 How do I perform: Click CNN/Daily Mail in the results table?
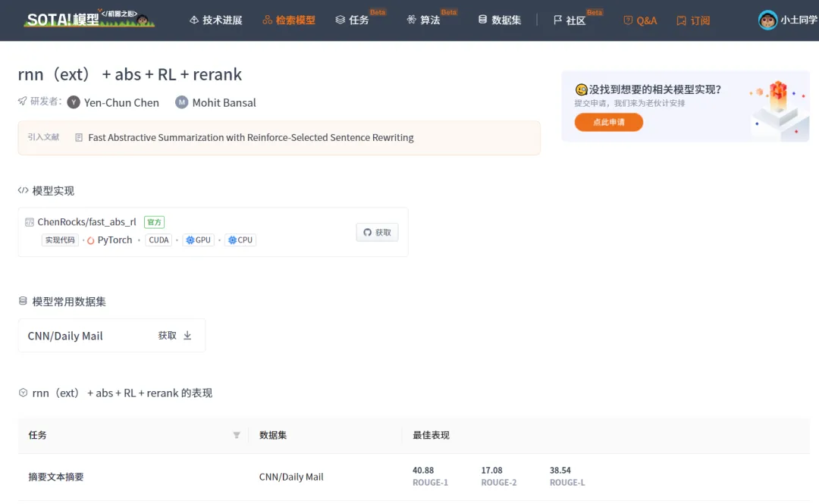pos(291,477)
